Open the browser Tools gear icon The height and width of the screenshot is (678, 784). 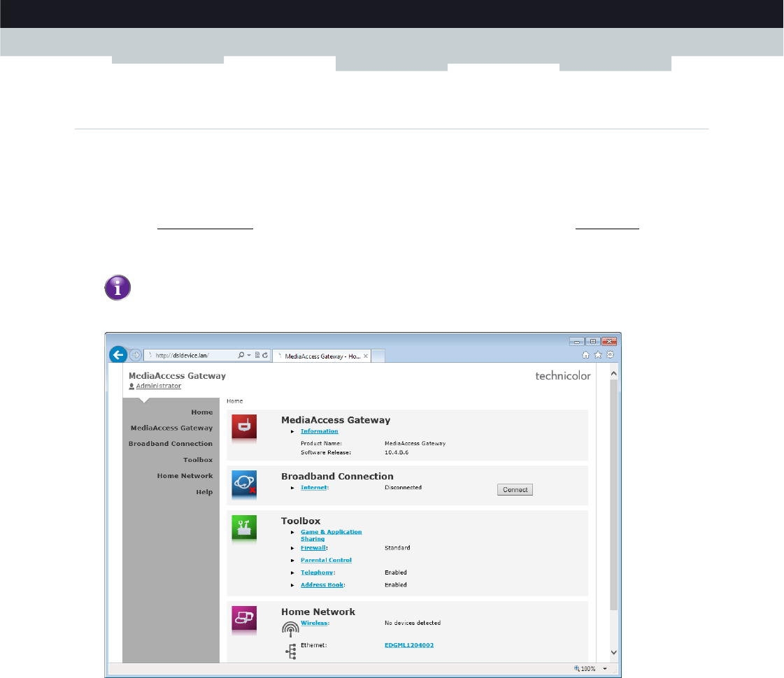tap(610, 355)
